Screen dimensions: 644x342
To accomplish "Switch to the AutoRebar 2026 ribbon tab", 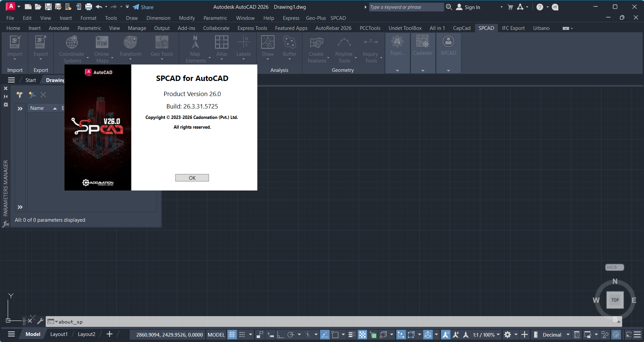I will pos(333,28).
